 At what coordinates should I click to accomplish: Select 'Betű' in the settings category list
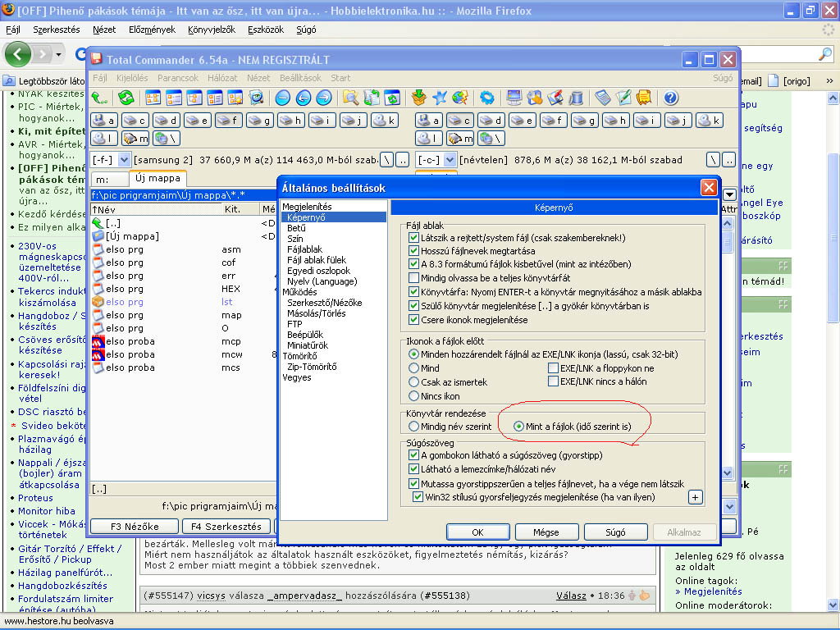(x=296, y=228)
